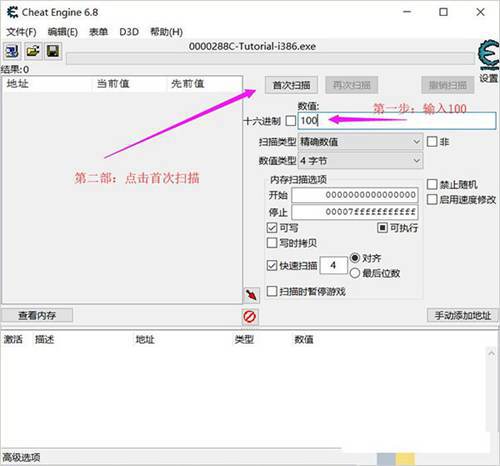Expand the 数值类型 4 字节 dropdown
500x466 pixels.
coord(360,161)
